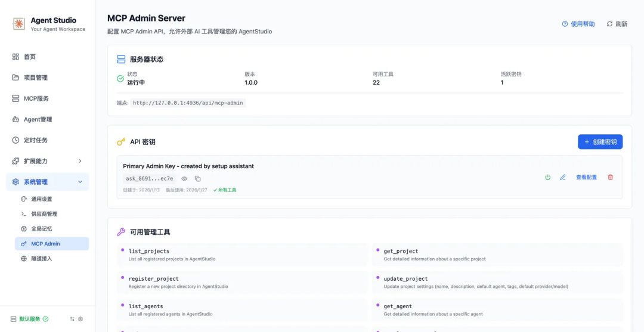644x332 pixels.
Task: Click the 通用设置 palette icon
Action: point(24,199)
